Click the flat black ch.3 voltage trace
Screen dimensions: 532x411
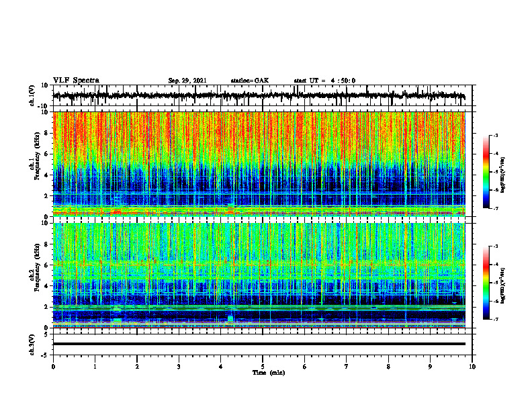point(259,344)
